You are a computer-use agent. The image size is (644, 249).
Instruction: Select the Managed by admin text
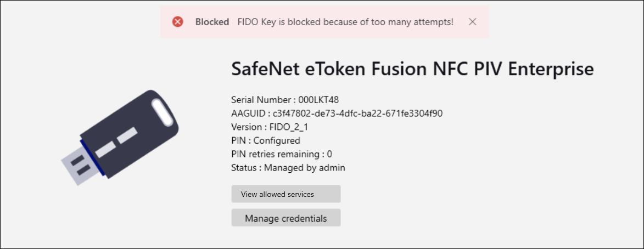point(304,168)
